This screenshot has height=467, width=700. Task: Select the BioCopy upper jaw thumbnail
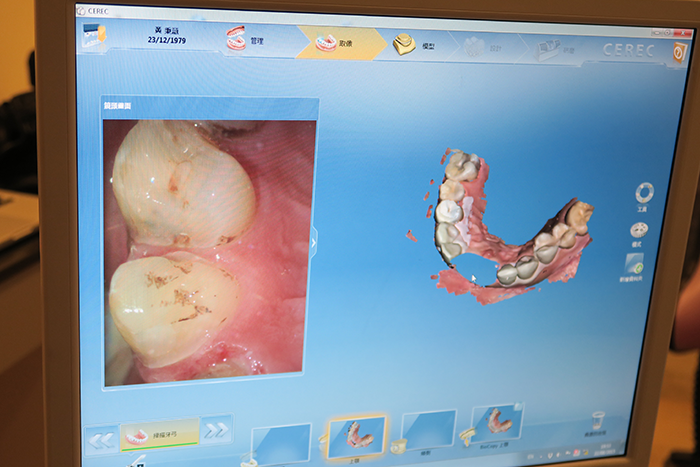click(496, 422)
